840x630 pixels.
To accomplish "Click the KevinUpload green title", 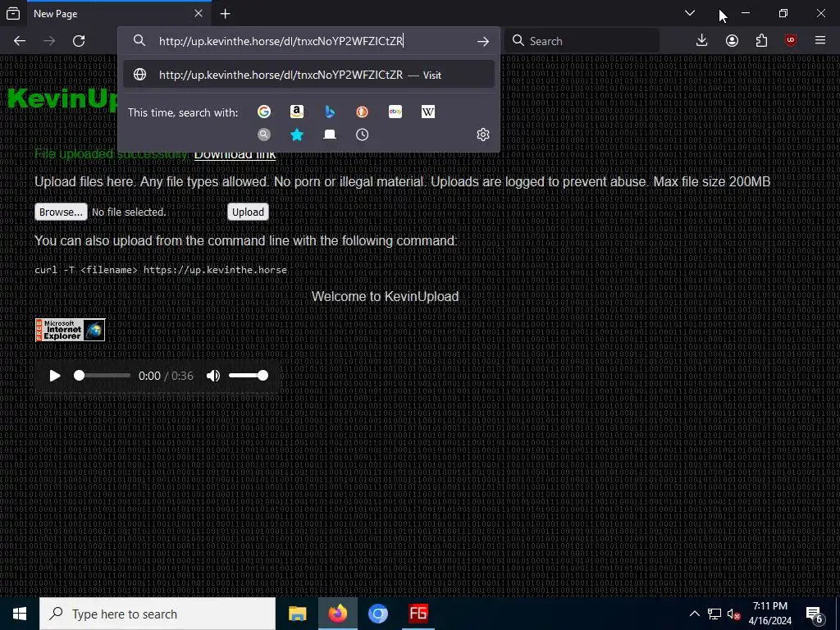I will coord(62,99).
